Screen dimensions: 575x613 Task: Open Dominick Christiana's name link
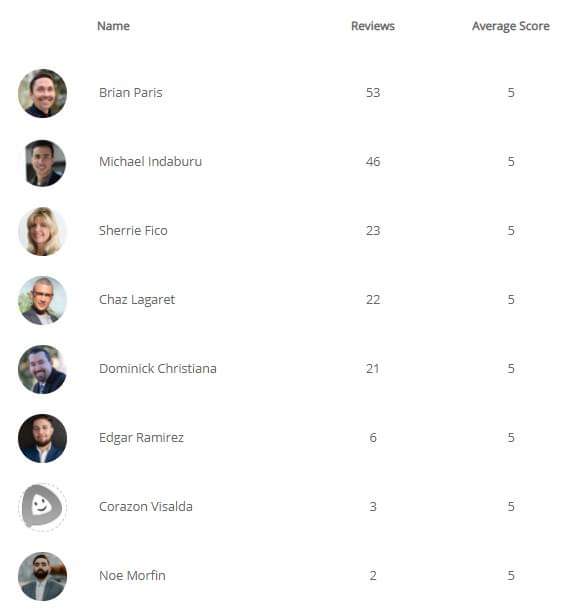pos(158,369)
